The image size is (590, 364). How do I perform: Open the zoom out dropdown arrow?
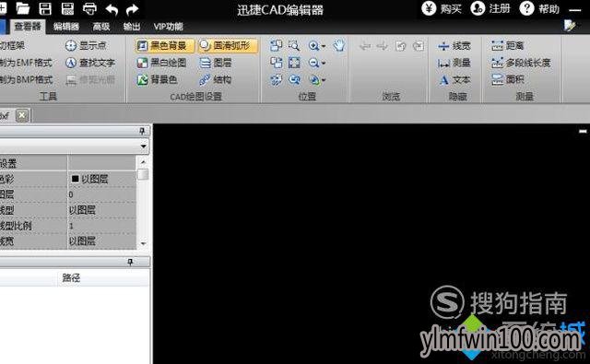[x=324, y=63]
